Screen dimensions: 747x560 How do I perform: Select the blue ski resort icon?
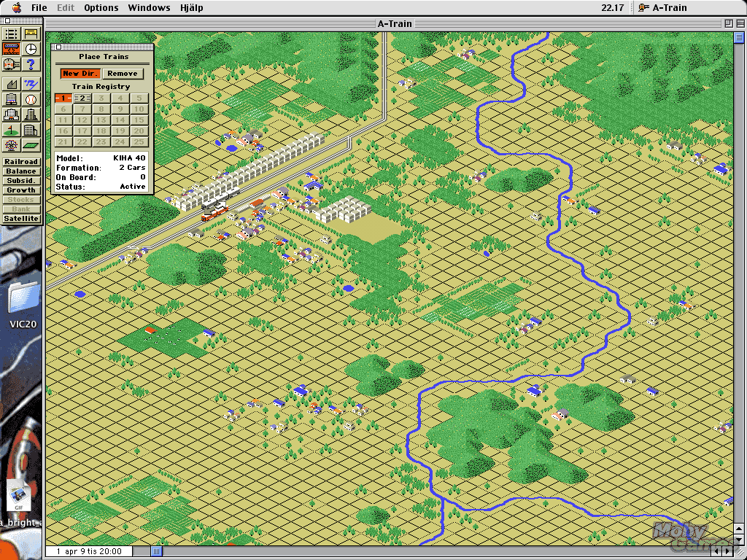tap(31, 85)
